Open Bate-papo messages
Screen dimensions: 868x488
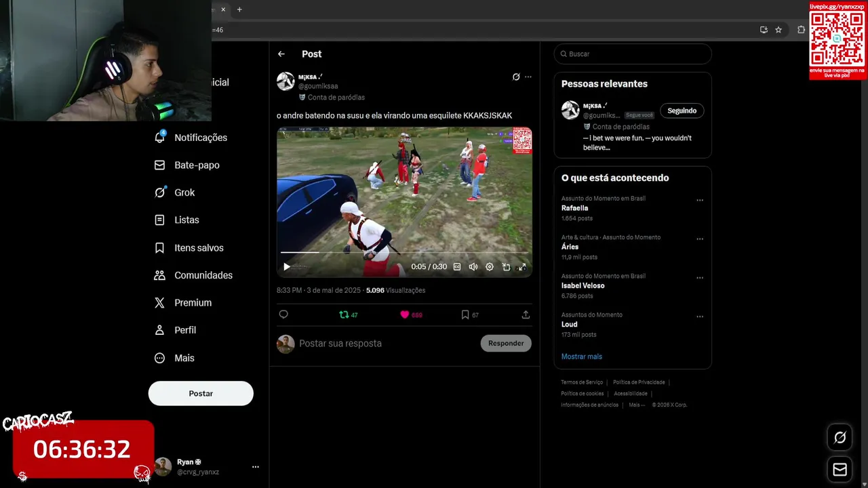(x=188, y=165)
